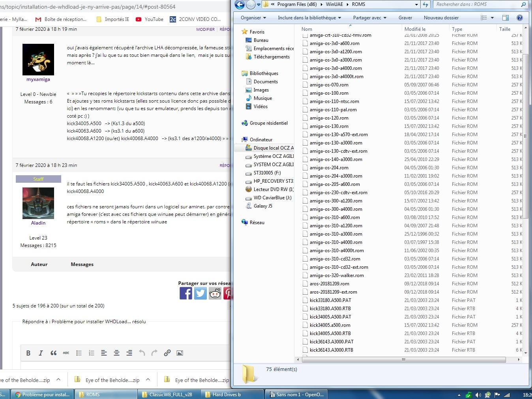
Task: Click MODIFIER link on myxamiga's post
Action: tap(206, 29)
